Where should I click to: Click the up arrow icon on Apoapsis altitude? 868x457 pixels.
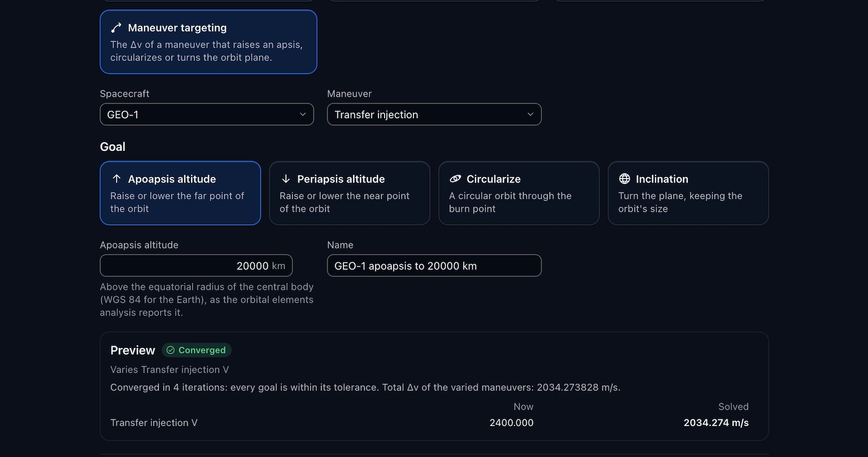[116, 179]
